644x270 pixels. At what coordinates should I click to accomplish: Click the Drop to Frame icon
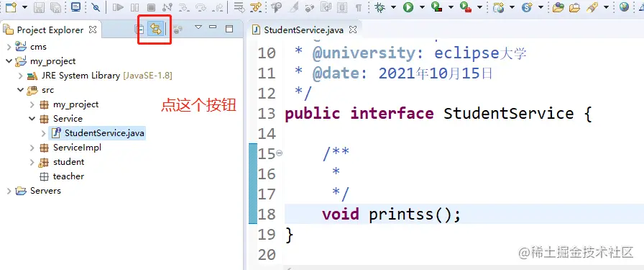(x=239, y=7)
